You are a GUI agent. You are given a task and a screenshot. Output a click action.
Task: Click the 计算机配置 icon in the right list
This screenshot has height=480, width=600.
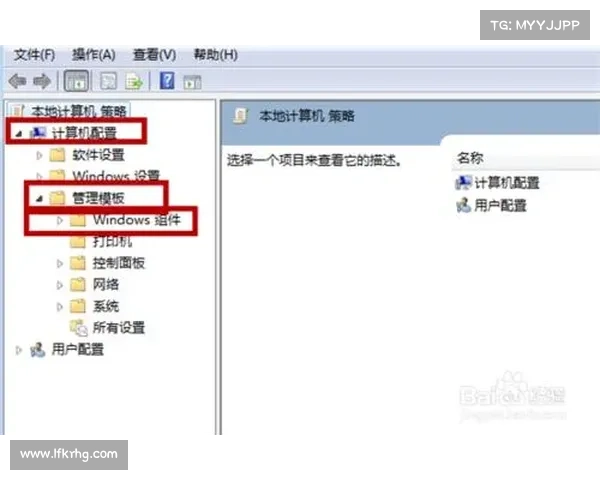point(464,183)
